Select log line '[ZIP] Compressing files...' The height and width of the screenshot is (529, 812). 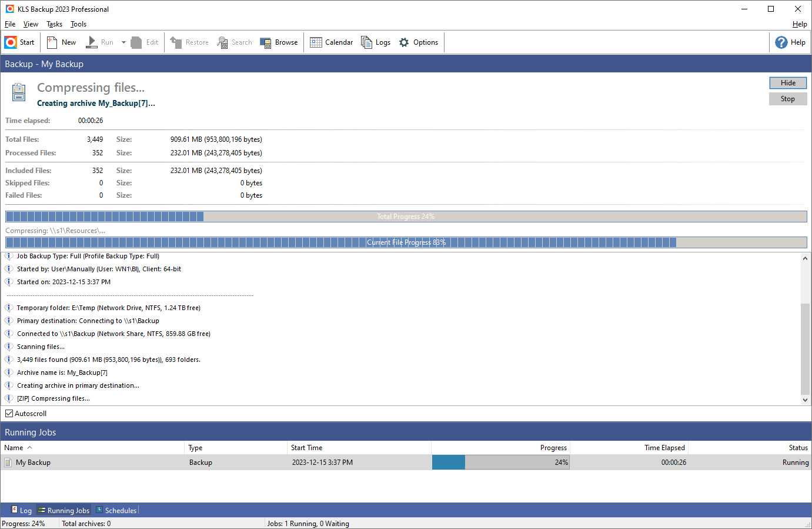pyautogui.click(x=54, y=398)
